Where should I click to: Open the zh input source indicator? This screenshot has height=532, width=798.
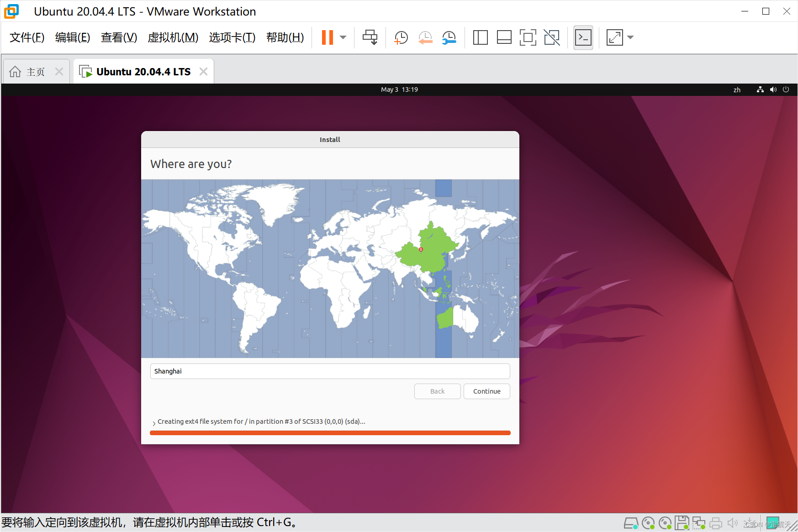(x=737, y=90)
